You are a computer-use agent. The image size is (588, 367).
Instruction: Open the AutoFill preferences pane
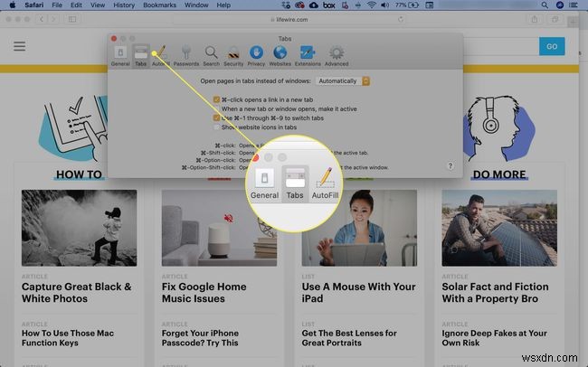point(161,56)
